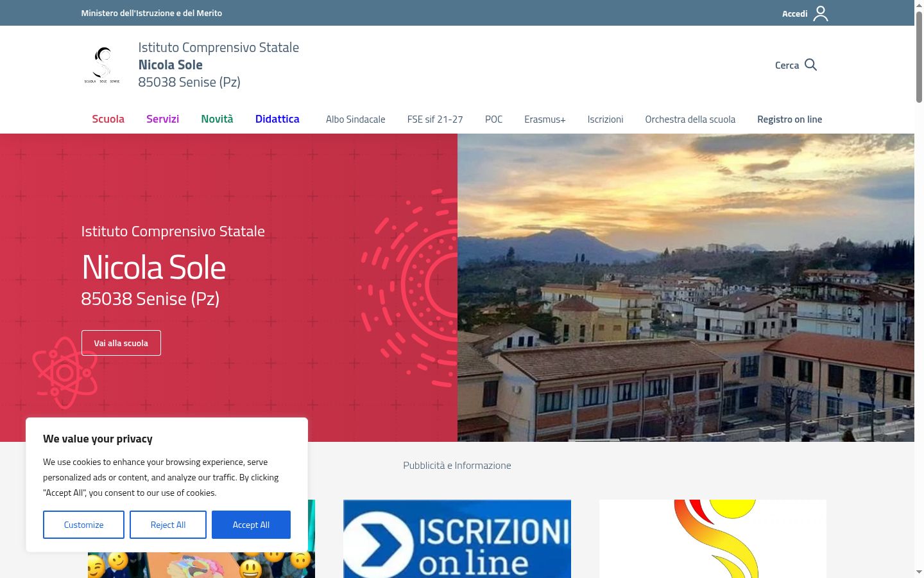Click the Accedi login link
924x578 pixels.
pyautogui.click(x=794, y=13)
